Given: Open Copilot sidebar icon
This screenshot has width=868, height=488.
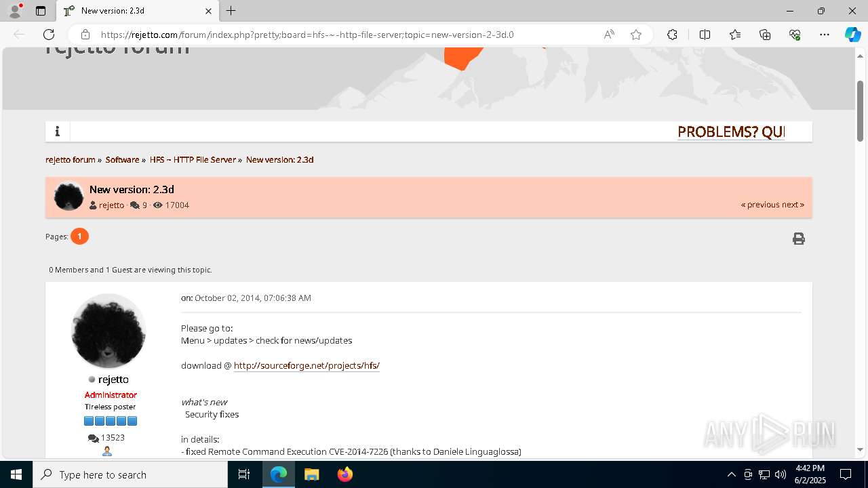Looking at the screenshot, I should pyautogui.click(x=852, y=35).
